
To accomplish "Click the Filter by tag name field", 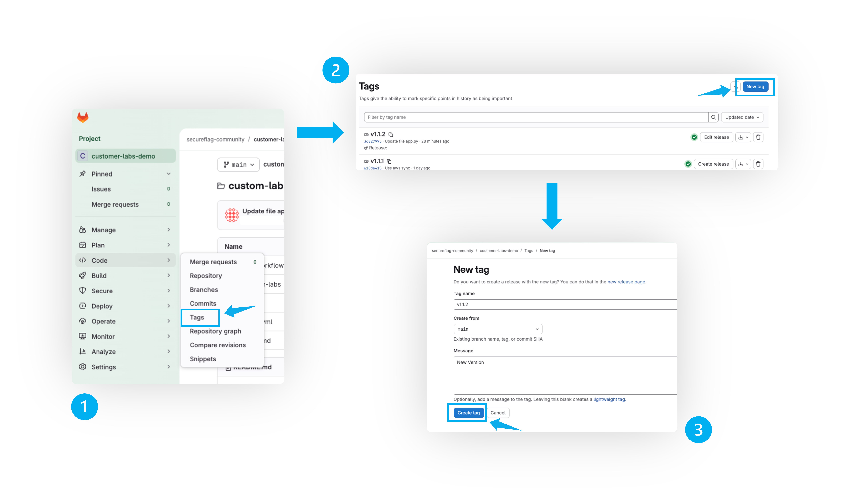I will tap(536, 117).
